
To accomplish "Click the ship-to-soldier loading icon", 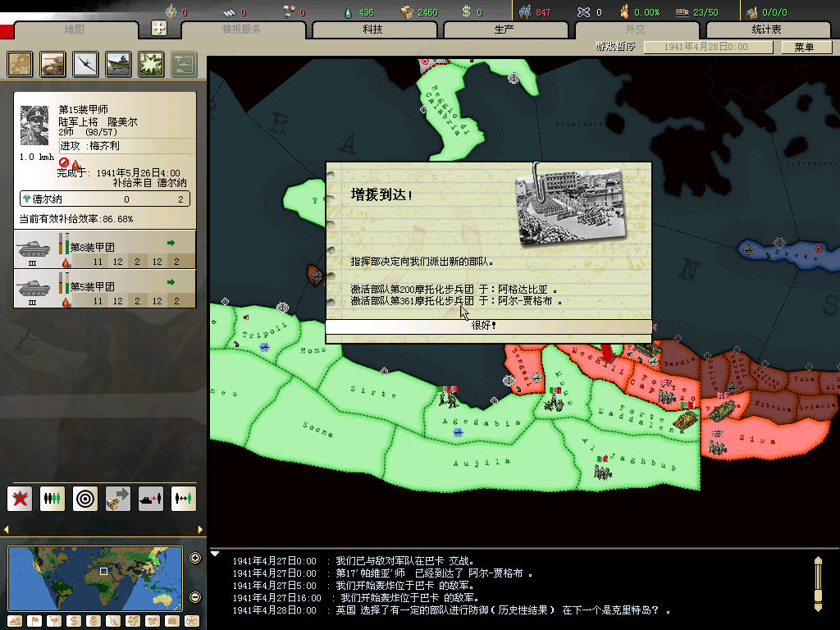I will (x=151, y=498).
